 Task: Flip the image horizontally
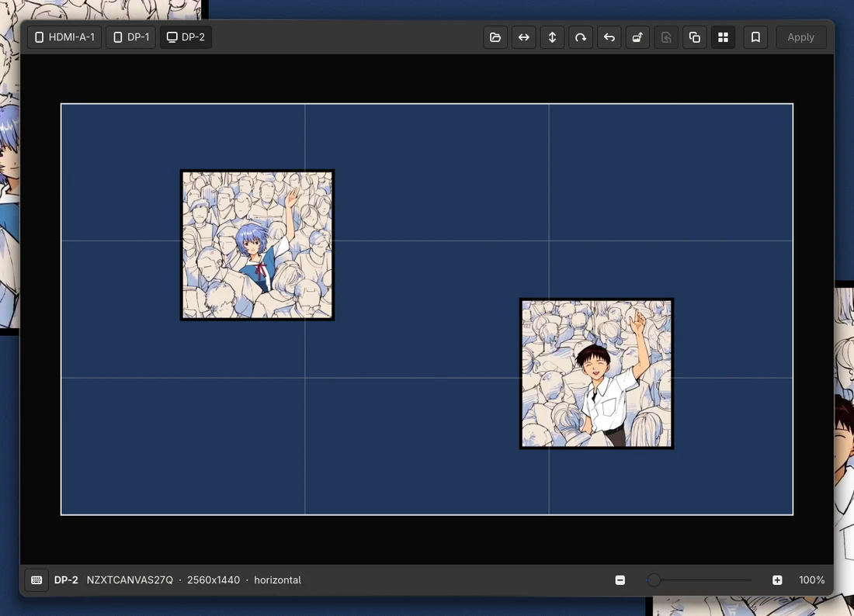(x=523, y=37)
